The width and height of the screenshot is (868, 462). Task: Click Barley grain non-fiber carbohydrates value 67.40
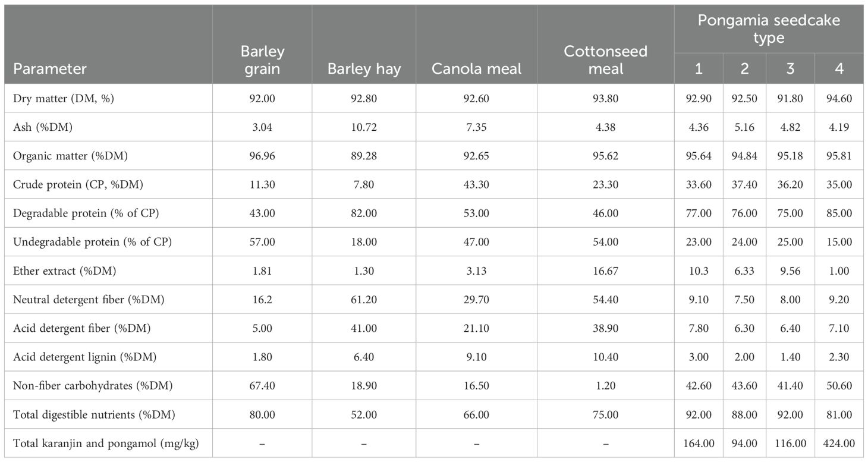click(263, 386)
